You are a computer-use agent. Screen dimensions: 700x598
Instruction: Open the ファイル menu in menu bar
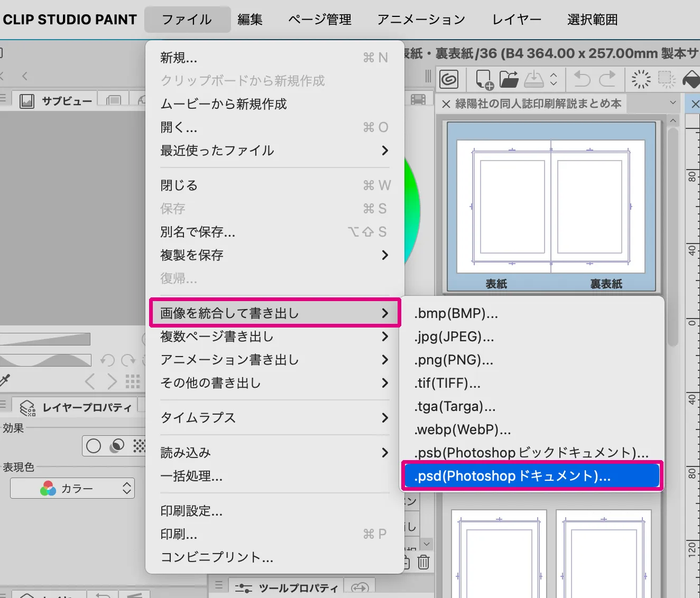point(187,20)
